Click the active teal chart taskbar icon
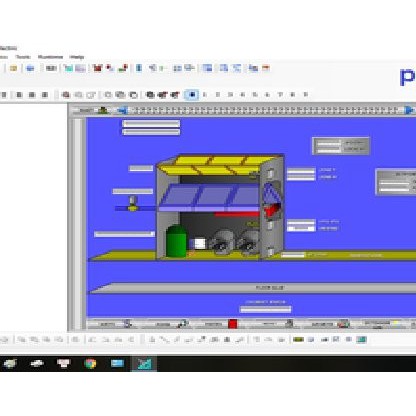Image resolution: width=416 pixels, height=416 pixels. point(145,363)
